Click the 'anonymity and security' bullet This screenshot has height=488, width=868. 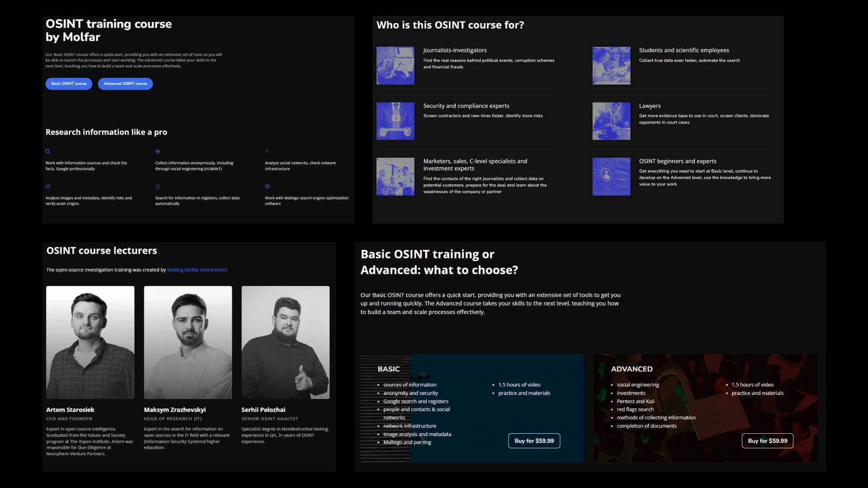[x=410, y=393]
